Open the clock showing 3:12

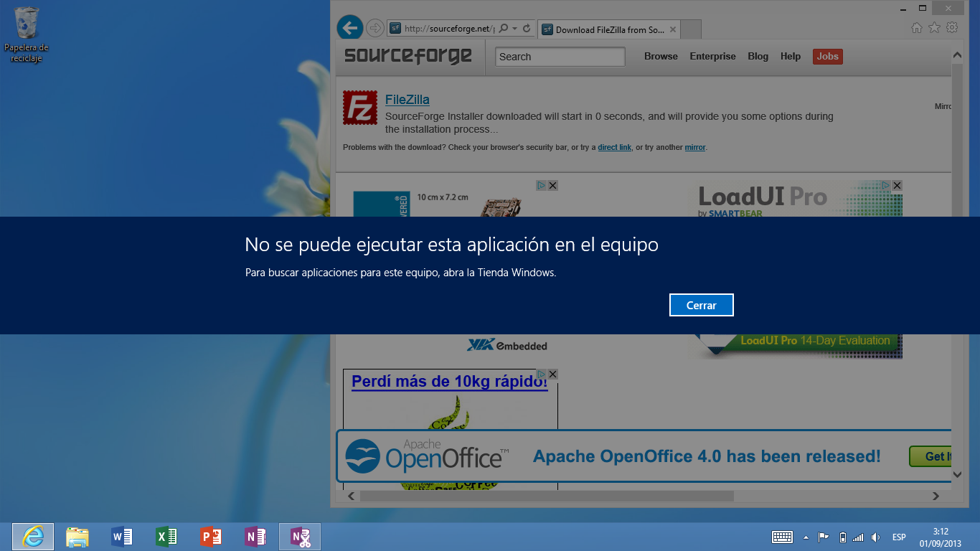pyautogui.click(x=941, y=537)
